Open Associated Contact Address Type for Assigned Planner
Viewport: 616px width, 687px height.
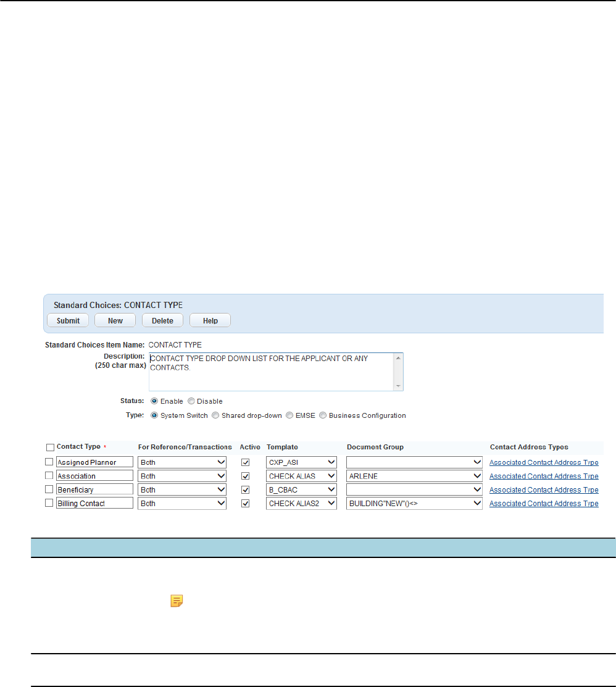[x=544, y=462]
